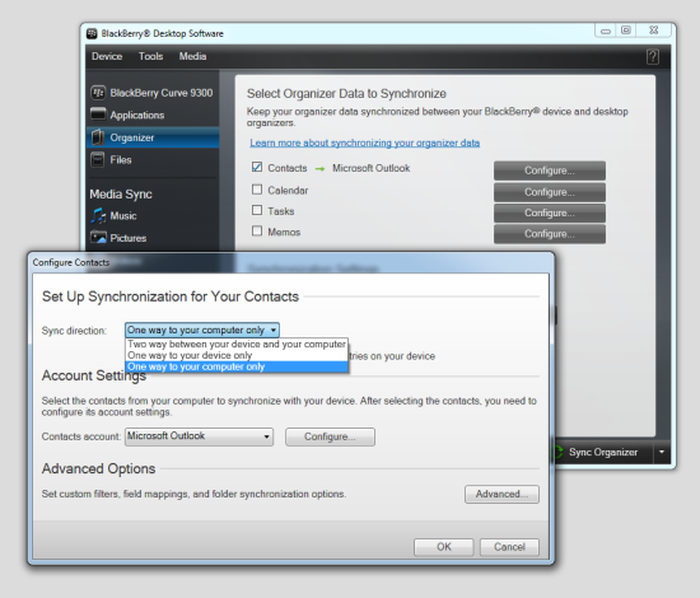Viewport: 700px width, 598px height.
Task: Open help with the question mark icon
Action: (652, 57)
